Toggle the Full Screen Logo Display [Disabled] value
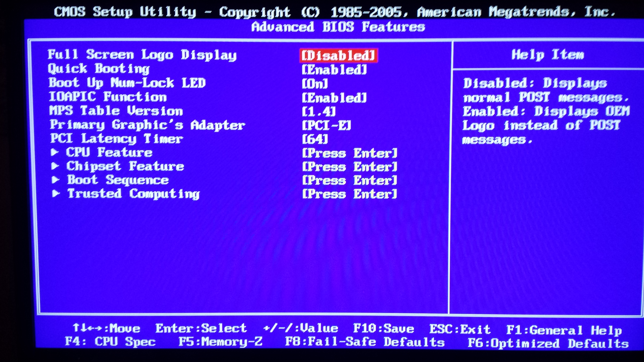This screenshot has width=644, height=362. pos(339,56)
